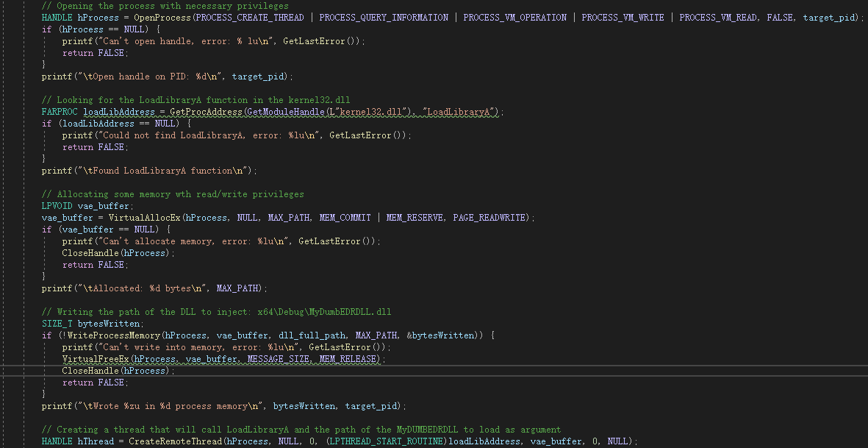Place cursor on GetProcAddress call

(206, 112)
